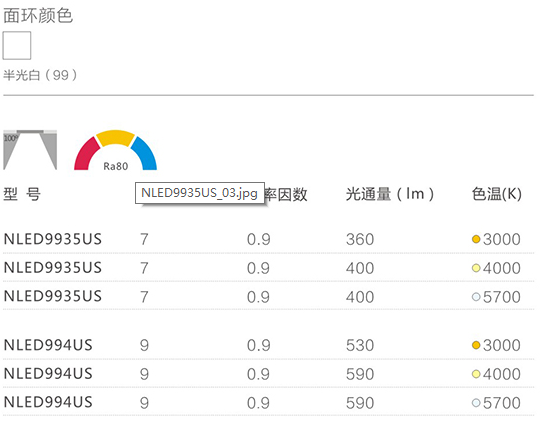Screen dimensions: 541x425
Task: Click the pale 5700K dot for NLED9935US
Action: click(x=476, y=297)
